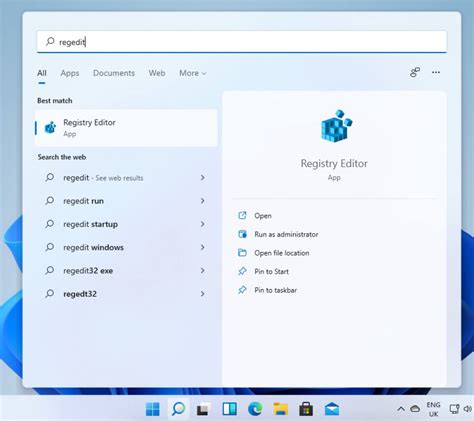Click the Open file location folder icon
The height and width of the screenshot is (421, 474).
coord(242,253)
